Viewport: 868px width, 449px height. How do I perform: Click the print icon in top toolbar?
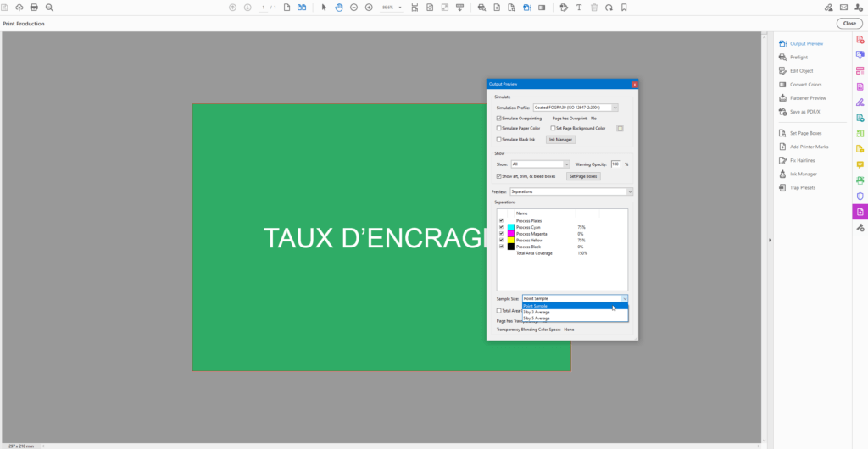(34, 8)
